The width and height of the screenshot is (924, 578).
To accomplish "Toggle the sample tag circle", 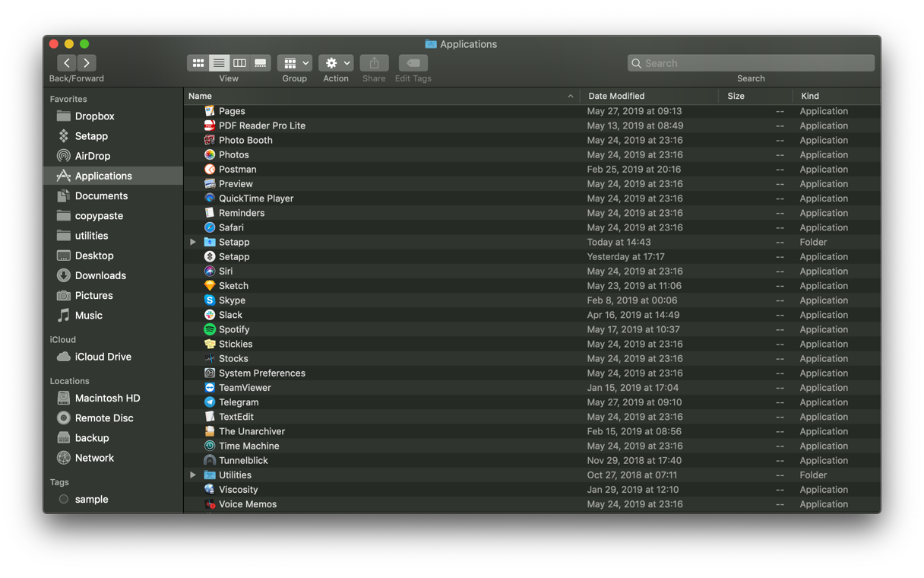I will [64, 499].
